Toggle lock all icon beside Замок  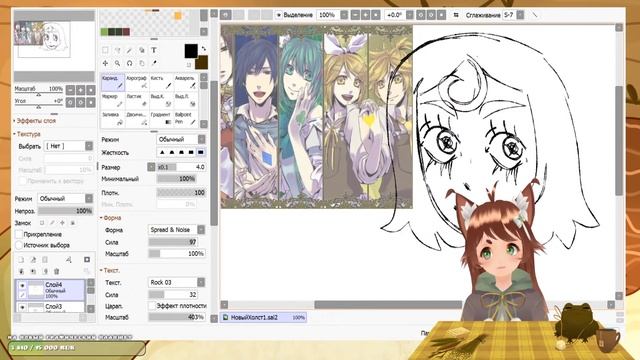(73, 223)
